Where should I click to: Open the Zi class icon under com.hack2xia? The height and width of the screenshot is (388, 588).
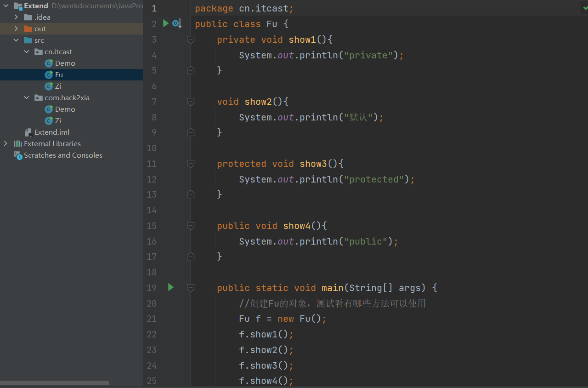pyautogui.click(x=49, y=121)
